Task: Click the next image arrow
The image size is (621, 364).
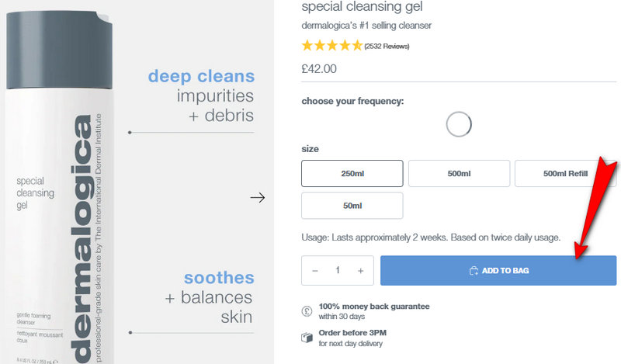Action: [258, 198]
